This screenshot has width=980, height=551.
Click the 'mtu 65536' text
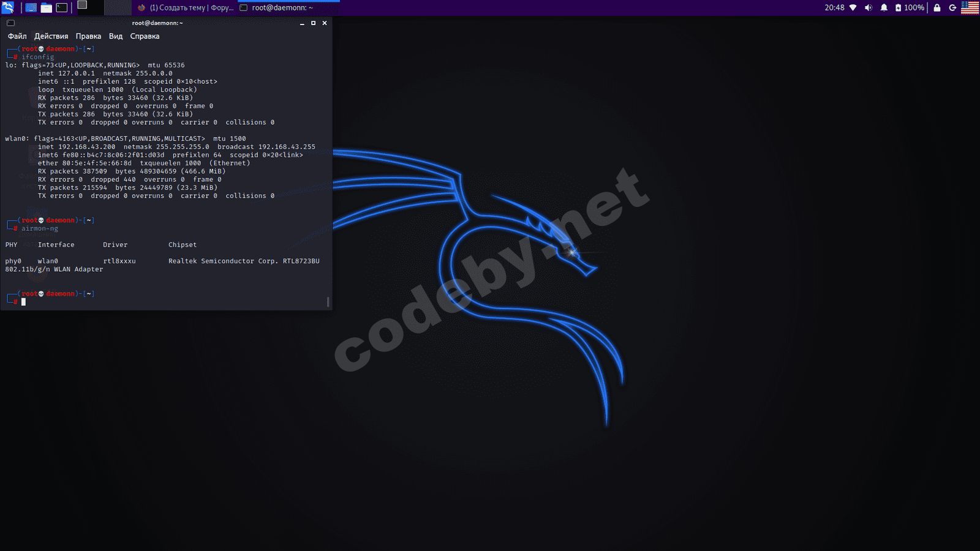[166, 65]
